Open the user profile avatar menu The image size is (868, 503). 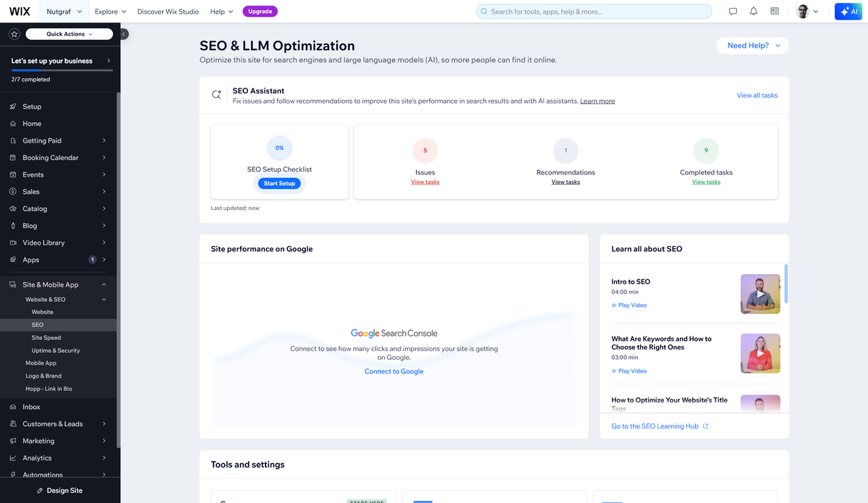(x=807, y=12)
